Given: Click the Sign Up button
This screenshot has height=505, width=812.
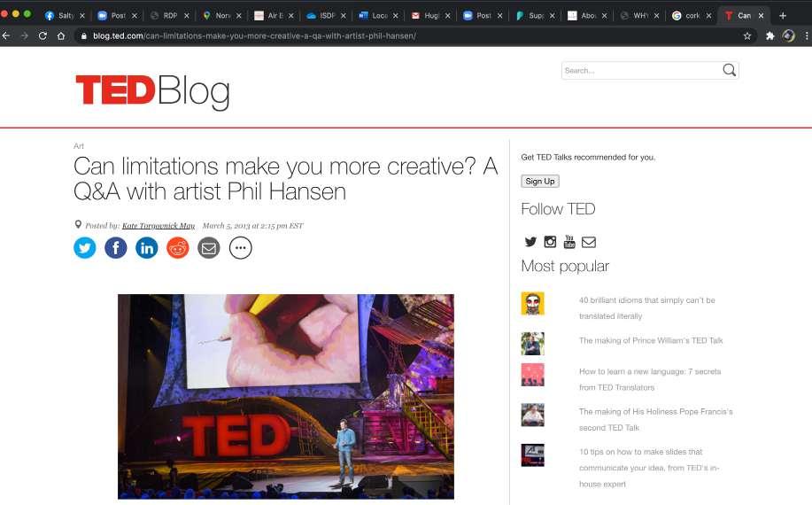Looking at the screenshot, I should point(540,181).
